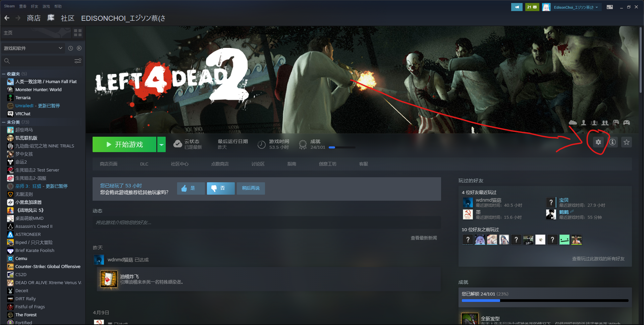This screenshot has height=325, width=644.
Task: Open the user profile avatar
Action: 546,7
